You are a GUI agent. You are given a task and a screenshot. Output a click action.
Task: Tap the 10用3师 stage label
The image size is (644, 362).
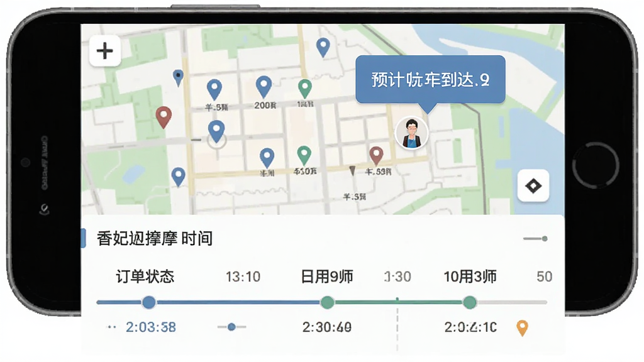click(x=470, y=277)
